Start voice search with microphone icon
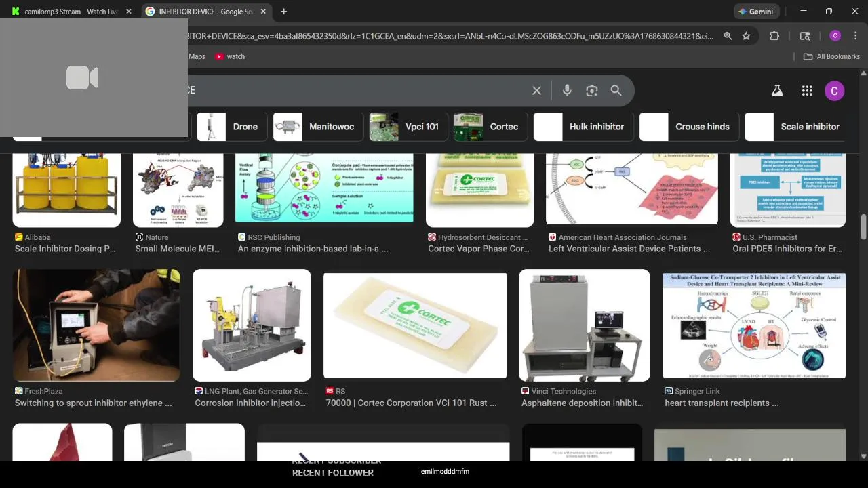The width and height of the screenshot is (868, 488). point(567,90)
